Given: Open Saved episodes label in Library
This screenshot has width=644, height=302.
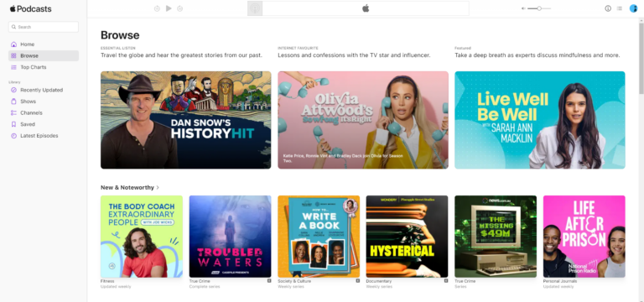Looking at the screenshot, I should [x=28, y=124].
